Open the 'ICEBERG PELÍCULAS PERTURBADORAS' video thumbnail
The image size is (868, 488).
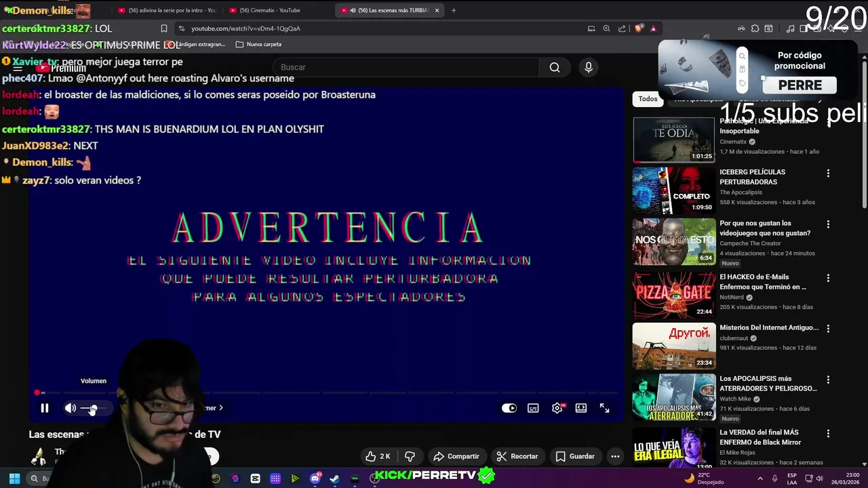point(674,191)
